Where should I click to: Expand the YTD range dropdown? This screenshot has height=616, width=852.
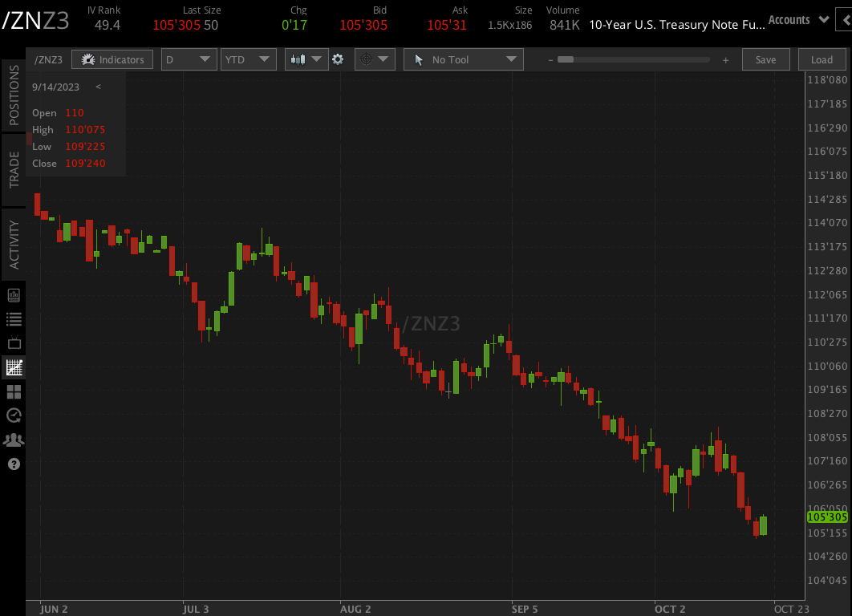pos(249,59)
